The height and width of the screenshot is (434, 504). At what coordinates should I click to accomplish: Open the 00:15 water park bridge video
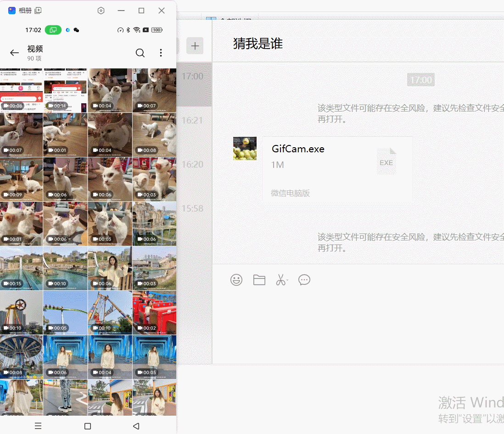point(21,268)
